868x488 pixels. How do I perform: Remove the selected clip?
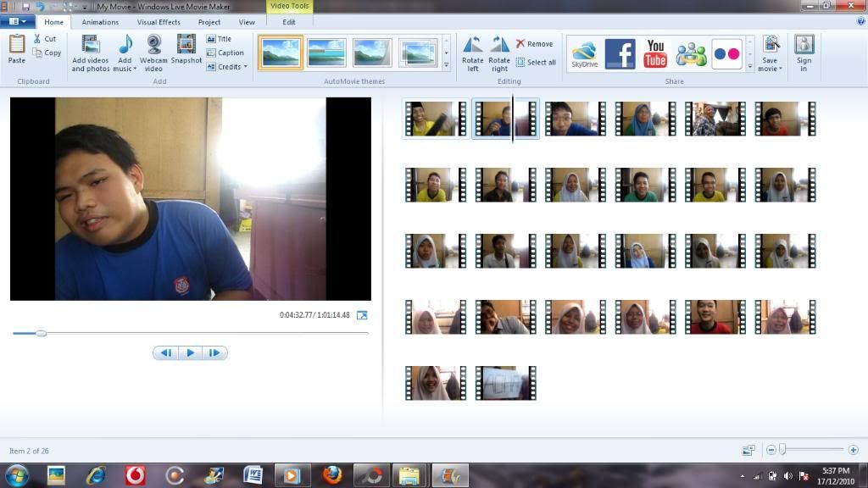pyautogui.click(x=534, y=44)
